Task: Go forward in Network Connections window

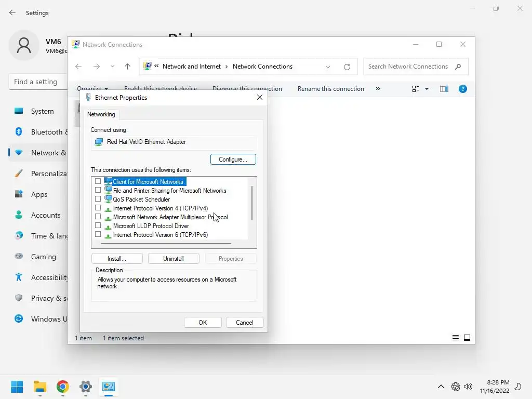Action: 96,66
